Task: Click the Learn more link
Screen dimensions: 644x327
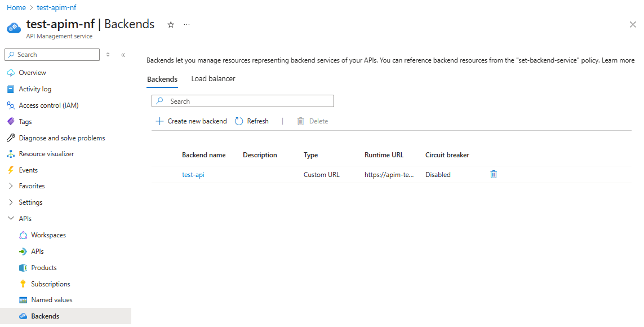Action: (618, 60)
